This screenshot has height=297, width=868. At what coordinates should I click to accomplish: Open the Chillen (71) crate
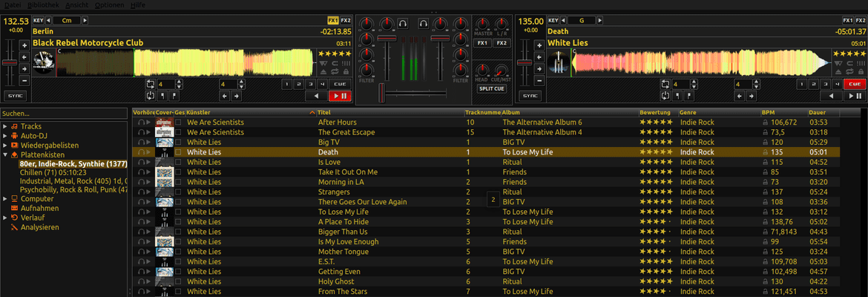pos(53,172)
